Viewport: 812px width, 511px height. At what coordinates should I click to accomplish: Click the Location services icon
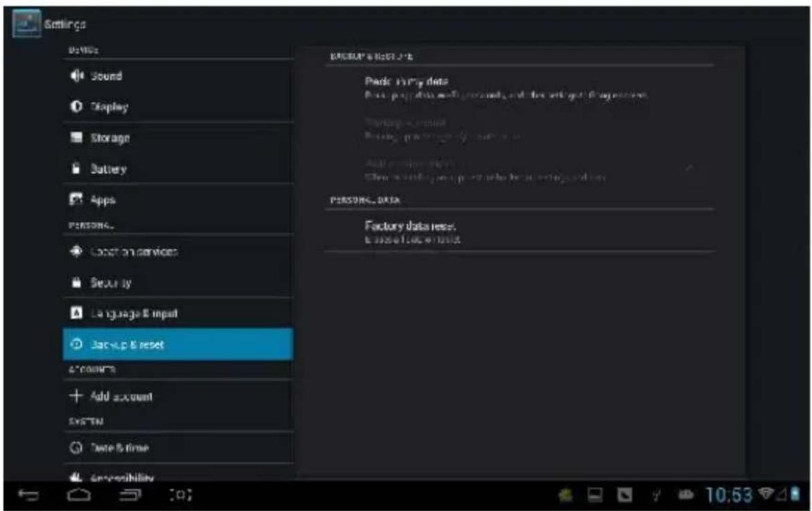click(76, 251)
